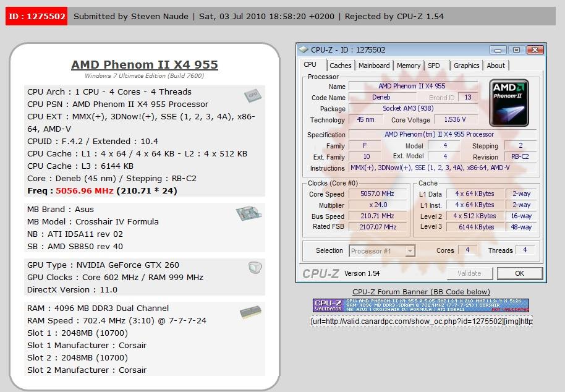This screenshot has height=392, width=565.
Task: Click the GPU Type : NVIDIA GeForce GTX 260 line
Action: tap(103, 265)
